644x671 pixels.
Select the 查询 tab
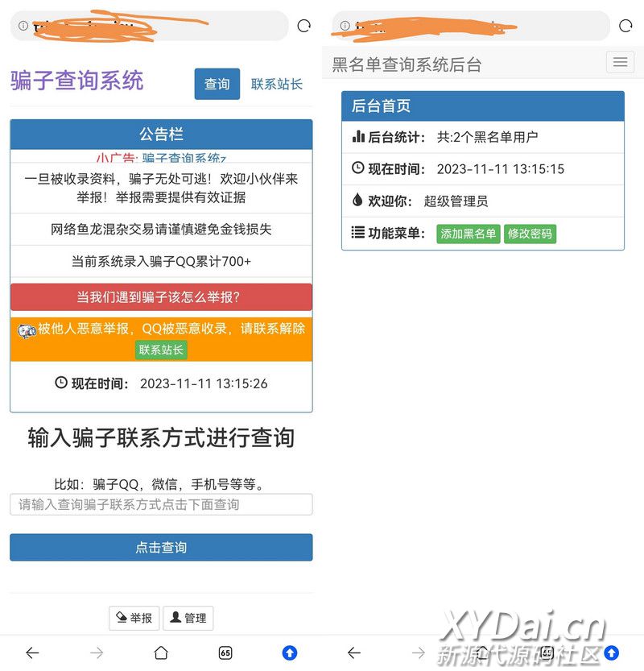[217, 84]
